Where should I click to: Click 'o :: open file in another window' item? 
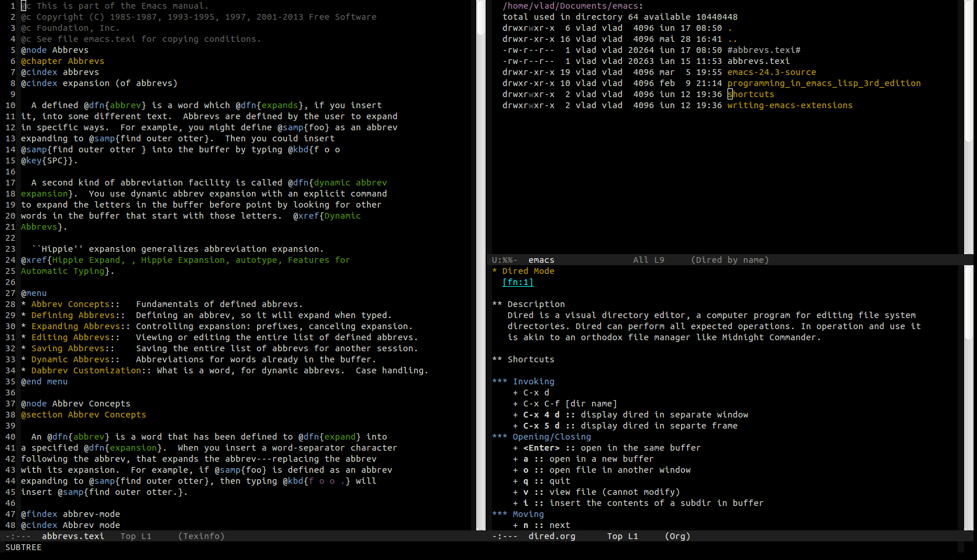point(602,470)
